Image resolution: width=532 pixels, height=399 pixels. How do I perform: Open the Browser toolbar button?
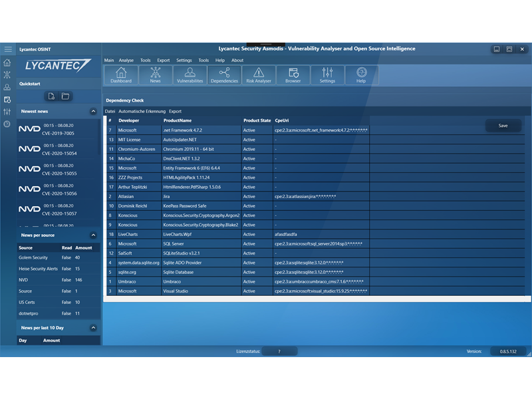(x=293, y=75)
